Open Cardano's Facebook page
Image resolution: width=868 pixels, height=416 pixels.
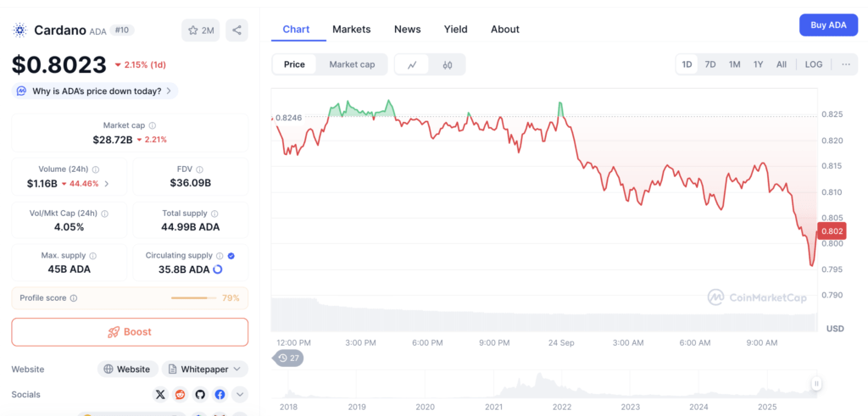pyautogui.click(x=220, y=395)
